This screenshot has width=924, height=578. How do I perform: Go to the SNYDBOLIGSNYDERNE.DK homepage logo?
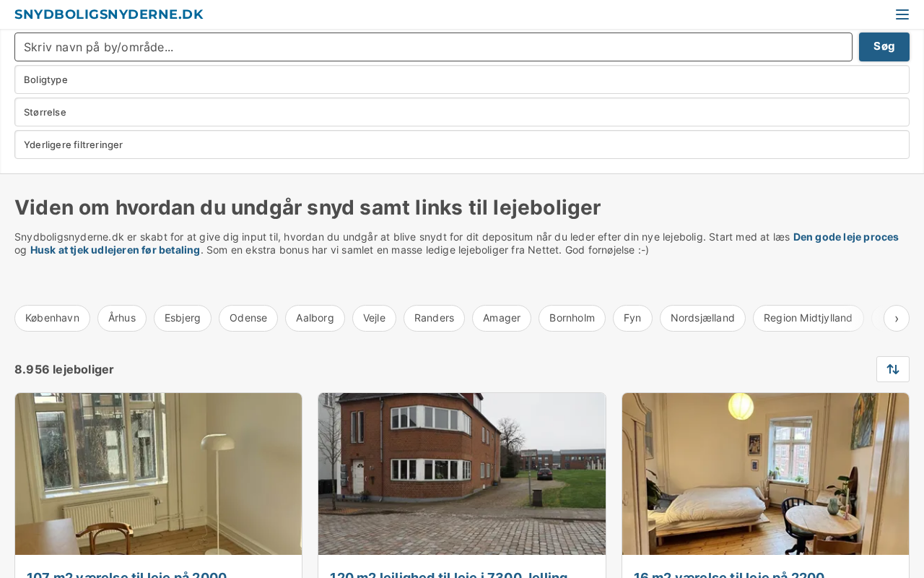coord(109,14)
